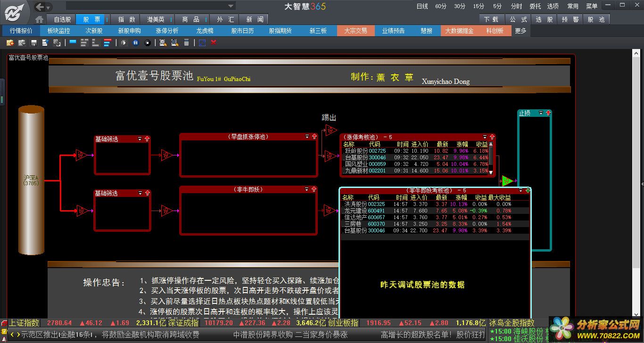Click the blue bar layout icon
The height and width of the screenshot is (343, 644).
click(x=73, y=42)
